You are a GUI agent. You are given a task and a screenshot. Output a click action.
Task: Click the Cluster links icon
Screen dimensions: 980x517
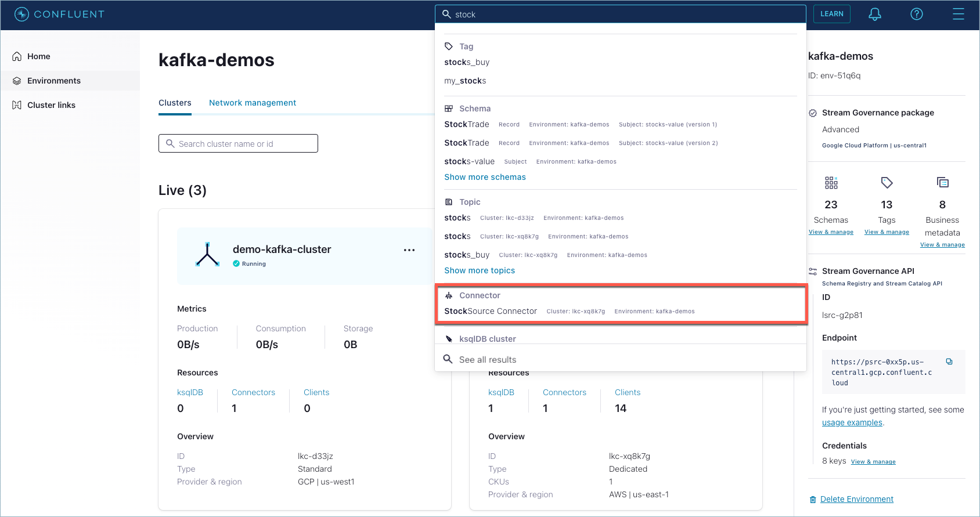(x=17, y=105)
